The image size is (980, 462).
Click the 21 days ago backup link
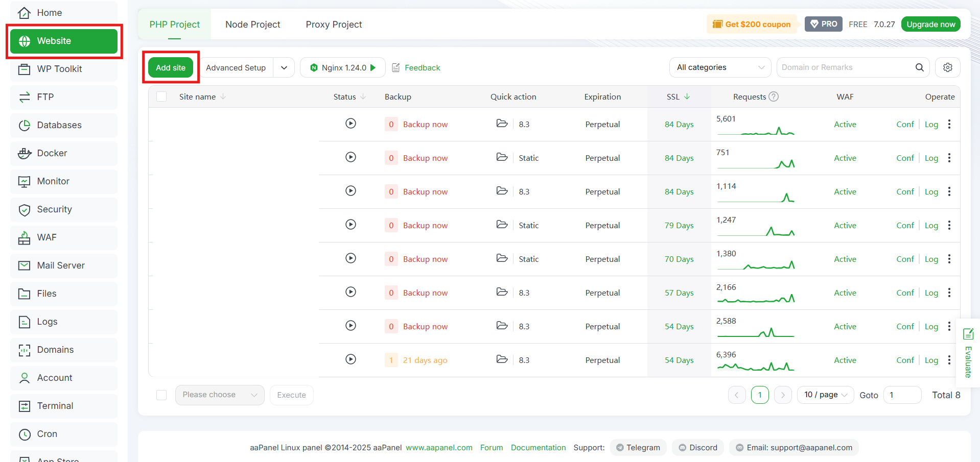click(425, 360)
